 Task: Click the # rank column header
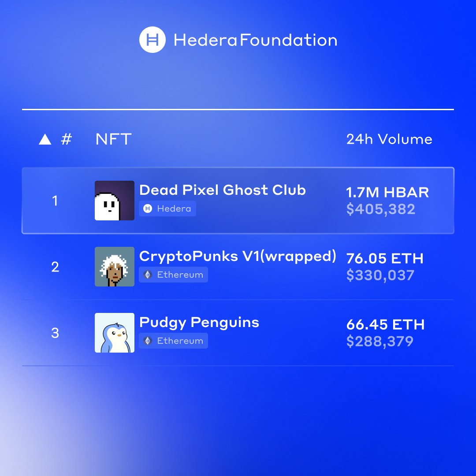[67, 139]
